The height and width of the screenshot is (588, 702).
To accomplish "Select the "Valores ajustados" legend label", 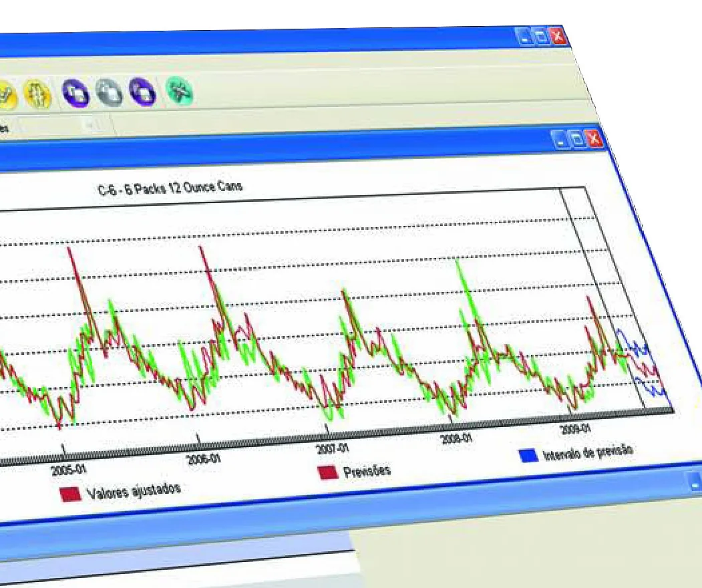I will (134, 490).
